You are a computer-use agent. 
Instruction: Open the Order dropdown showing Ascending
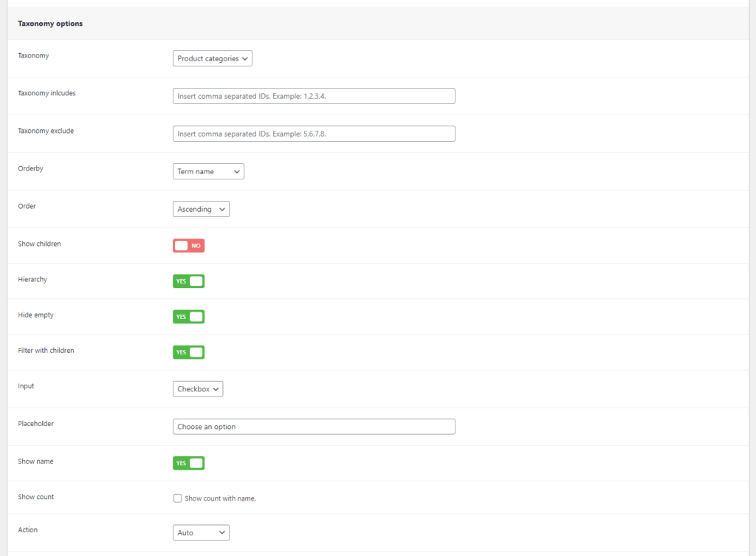tap(201, 210)
